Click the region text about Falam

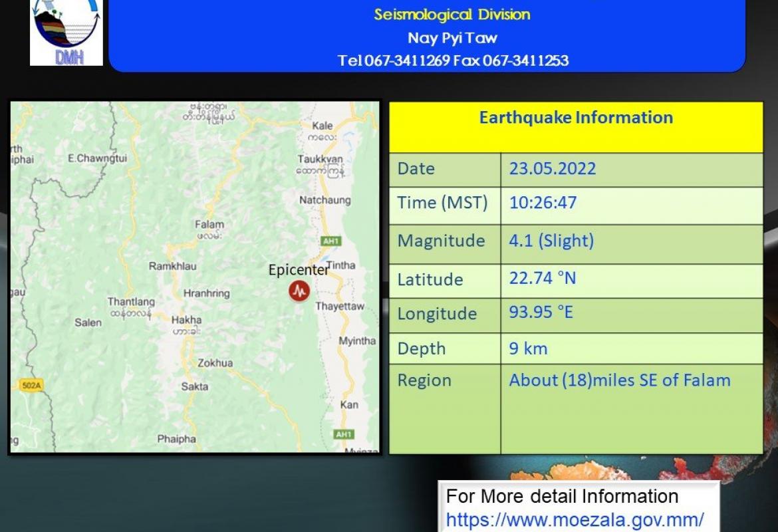(619, 380)
